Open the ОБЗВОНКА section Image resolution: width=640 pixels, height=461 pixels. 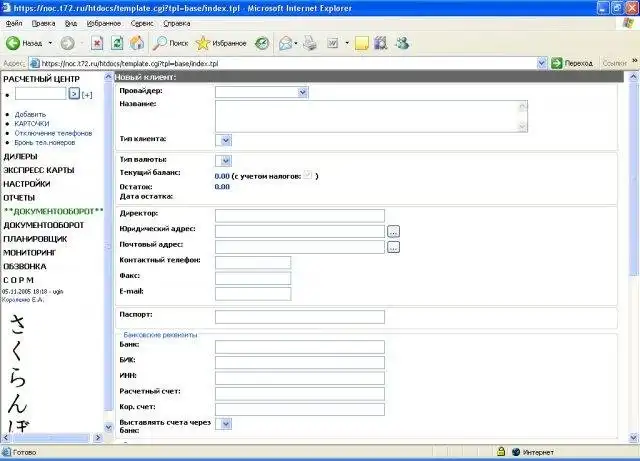coord(25,267)
